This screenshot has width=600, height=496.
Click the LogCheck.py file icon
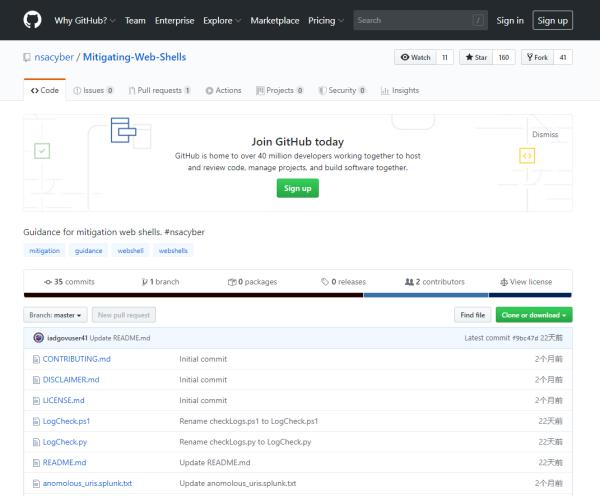pyautogui.click(x=36, y=442)
